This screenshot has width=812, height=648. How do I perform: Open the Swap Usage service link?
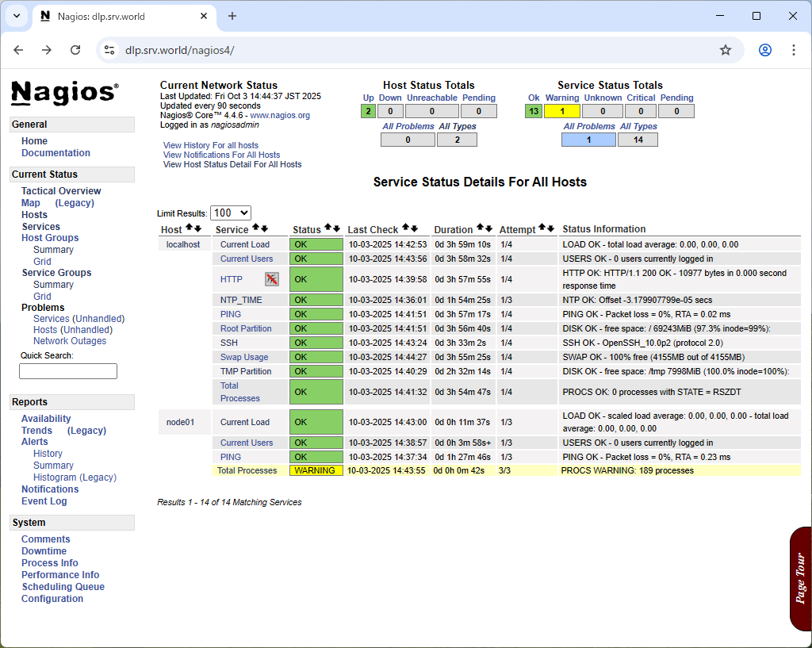[x=244, y=357]
